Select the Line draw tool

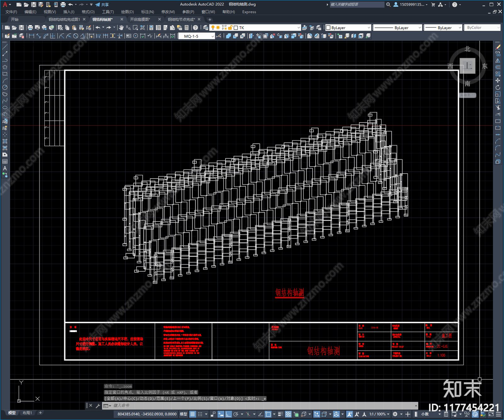point(5,47)
